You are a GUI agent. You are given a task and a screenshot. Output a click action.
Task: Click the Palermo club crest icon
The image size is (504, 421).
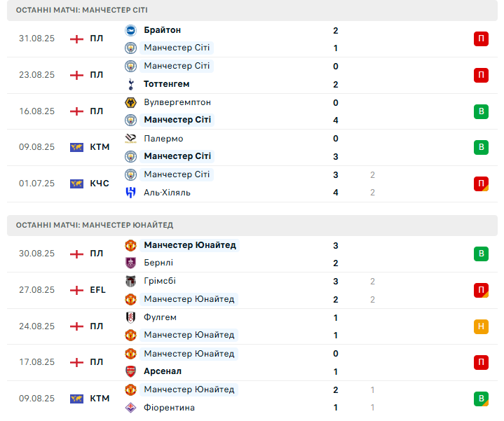(x=130, y=139)
